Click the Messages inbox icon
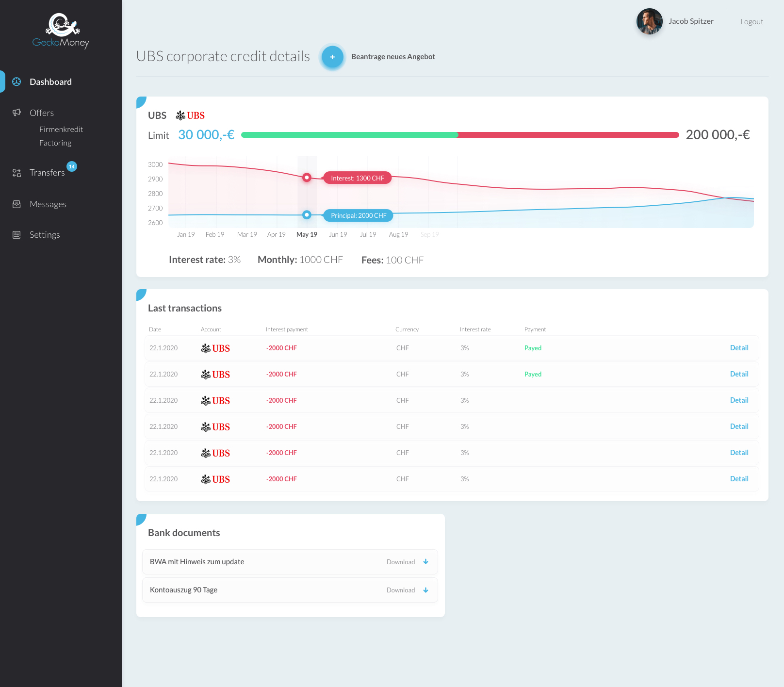 [16, 204]
